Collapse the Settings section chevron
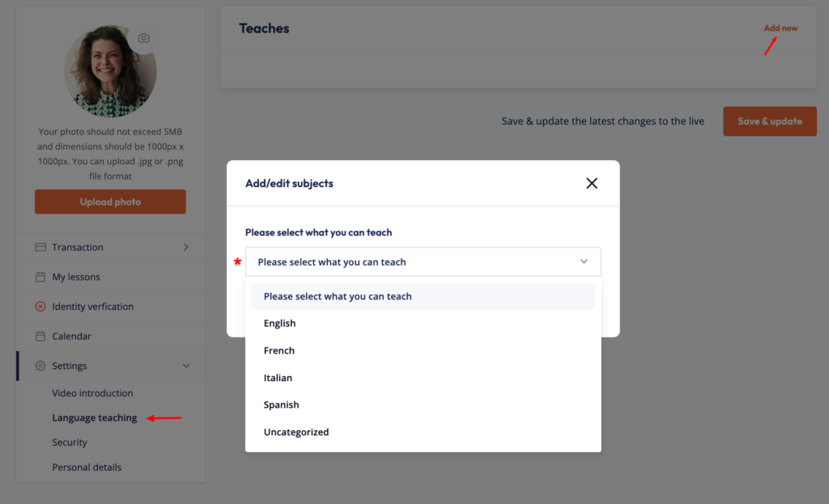The image size is (829, 504). pos(186,366)
